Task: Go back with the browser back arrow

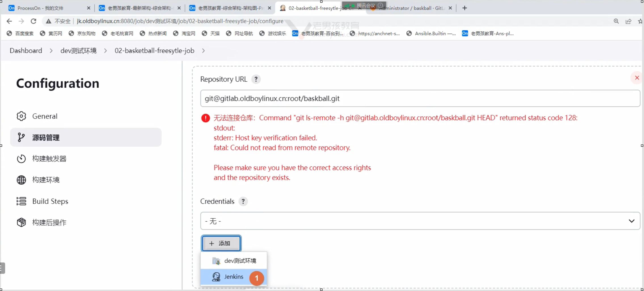Action: 9,21
